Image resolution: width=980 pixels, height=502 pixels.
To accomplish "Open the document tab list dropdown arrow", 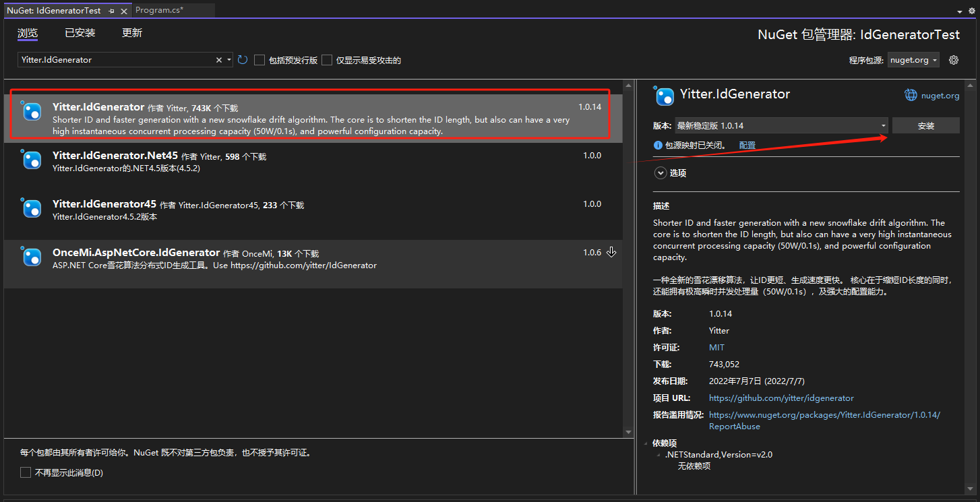I will point(960,11).
